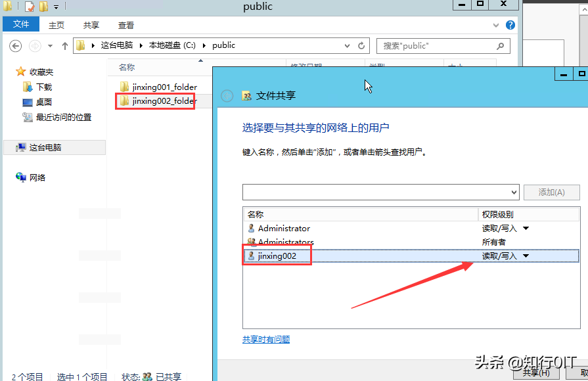Navigate up one level with the up arrow
This screenshot has height=381, width=588.
[x=64, y=45]
